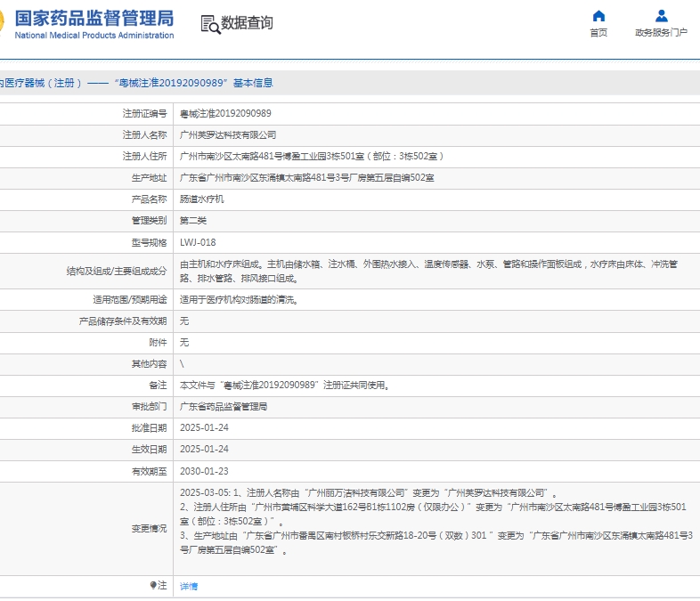
Task: Click change item 2 about 注册人住所
Action: 433,514
